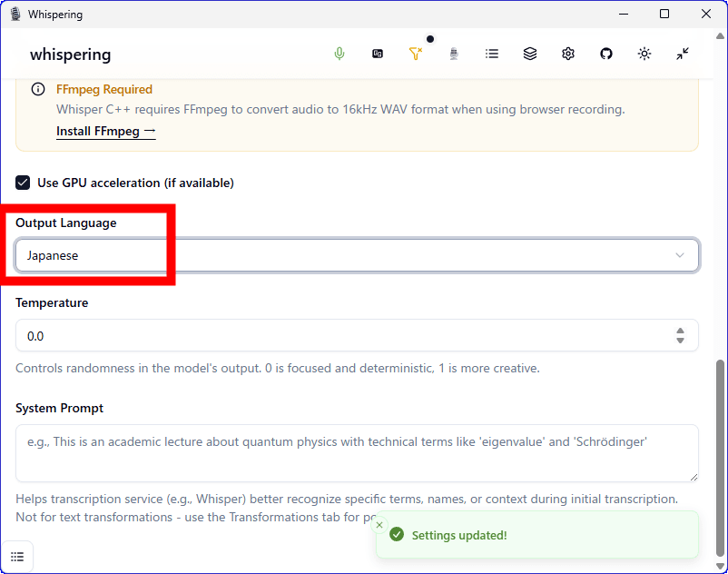Open the recordings list icon
Screen dimensions: 728x574
tap(492, 54)
